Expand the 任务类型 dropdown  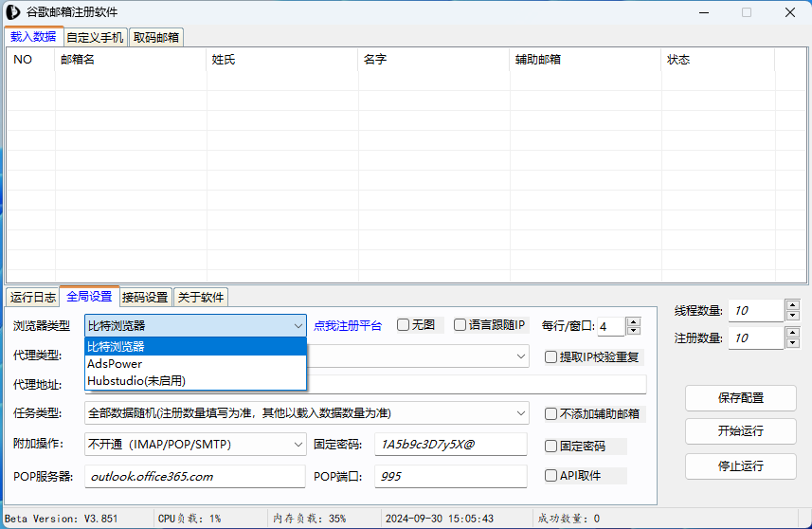click(521, 413)
